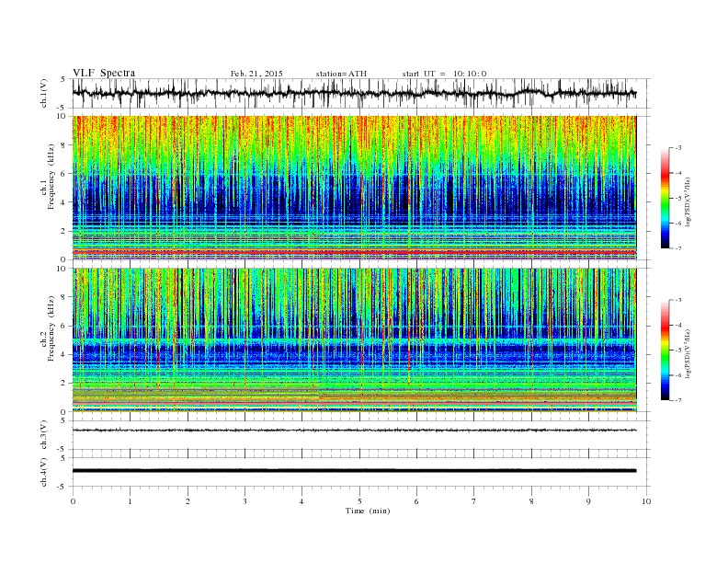Click the ch.1 color bar "log(PSD)(V²/Hz)" label
The width and height of the screenshot is (728, 563).
(688, 201)
